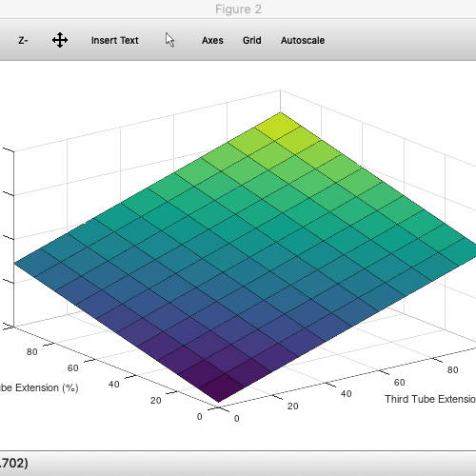Click the Figure 2 window title
The height and width of the screenshot is (476, 476).
pos(238,10)
